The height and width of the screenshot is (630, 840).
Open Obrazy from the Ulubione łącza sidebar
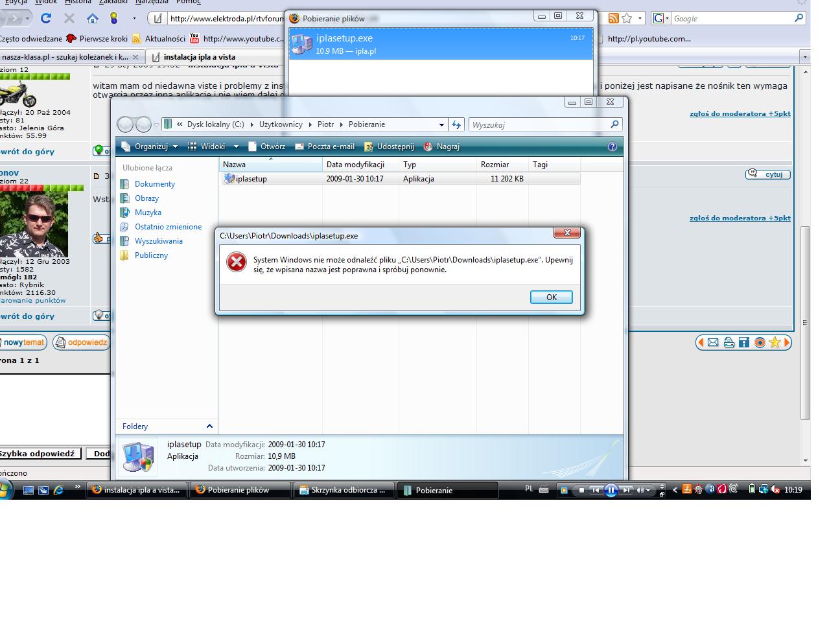click(146, 198)
